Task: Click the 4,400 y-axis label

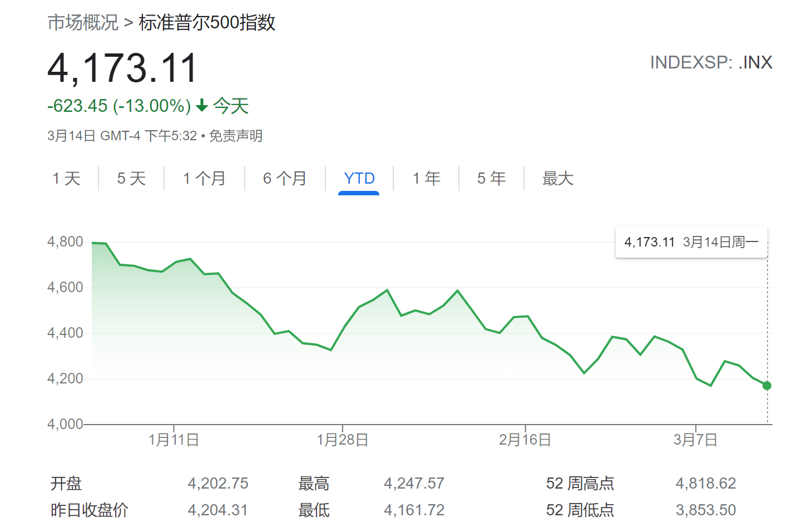Action: 65,333
